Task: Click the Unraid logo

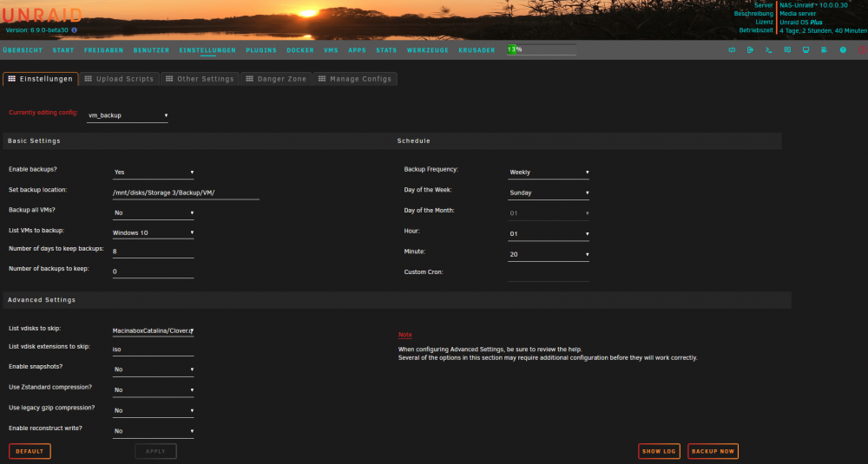Action: [42, 15]
